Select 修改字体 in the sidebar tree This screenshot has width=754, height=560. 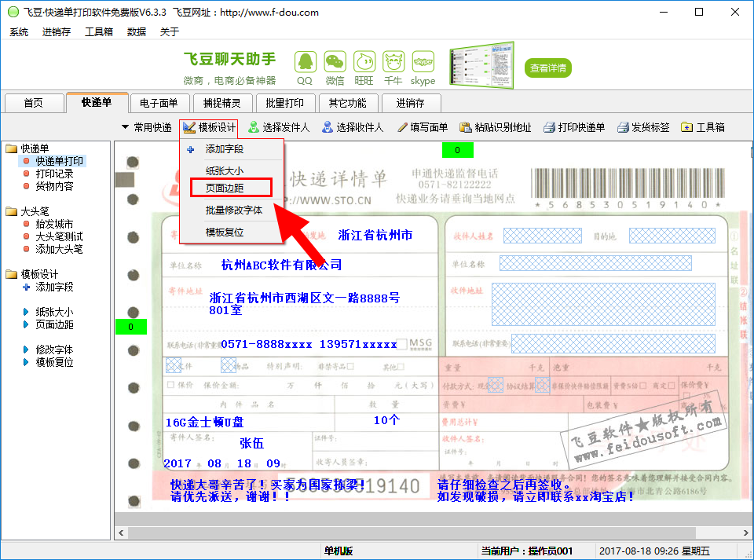pos(54,350)
